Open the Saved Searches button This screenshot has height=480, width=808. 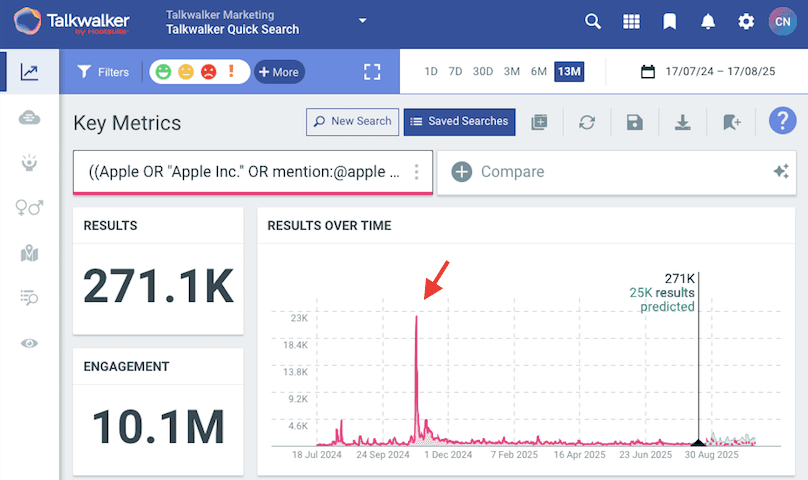point(459,122)
